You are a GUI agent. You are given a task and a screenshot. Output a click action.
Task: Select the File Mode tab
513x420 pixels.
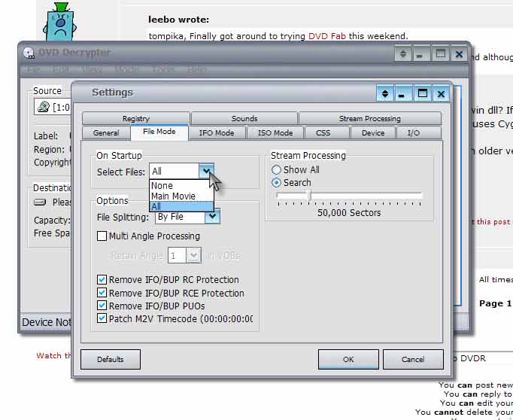[159, 132]
